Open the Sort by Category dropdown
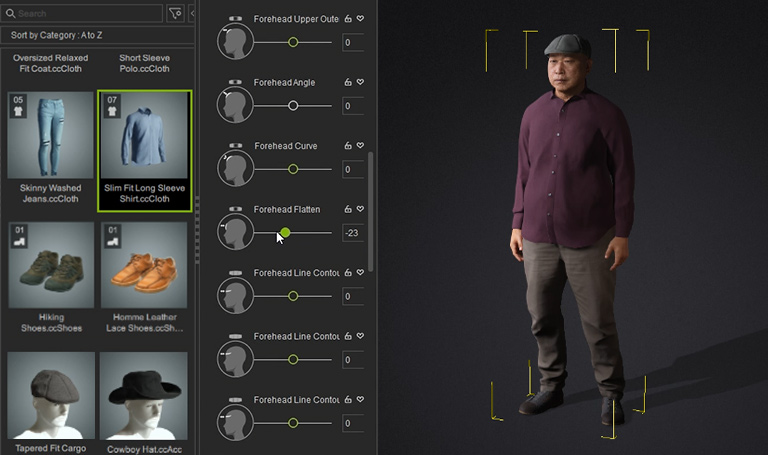768x455 pixels. point(98,35)
